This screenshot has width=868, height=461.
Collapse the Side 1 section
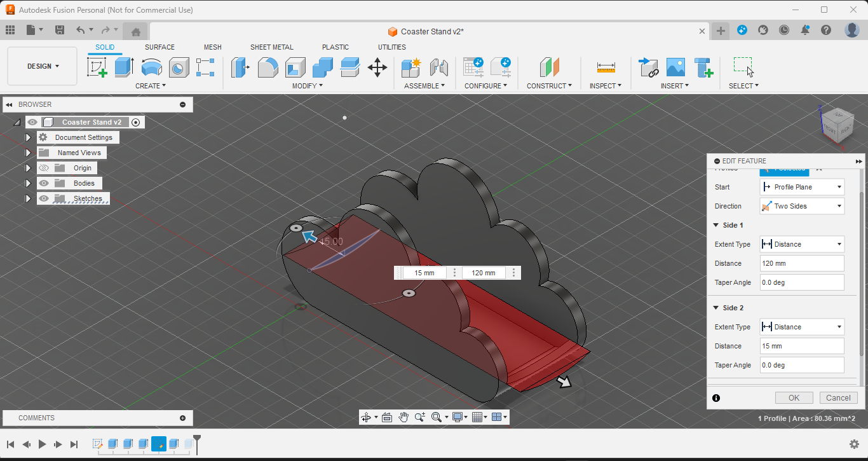pyautogui.click(x=716, y=225)
